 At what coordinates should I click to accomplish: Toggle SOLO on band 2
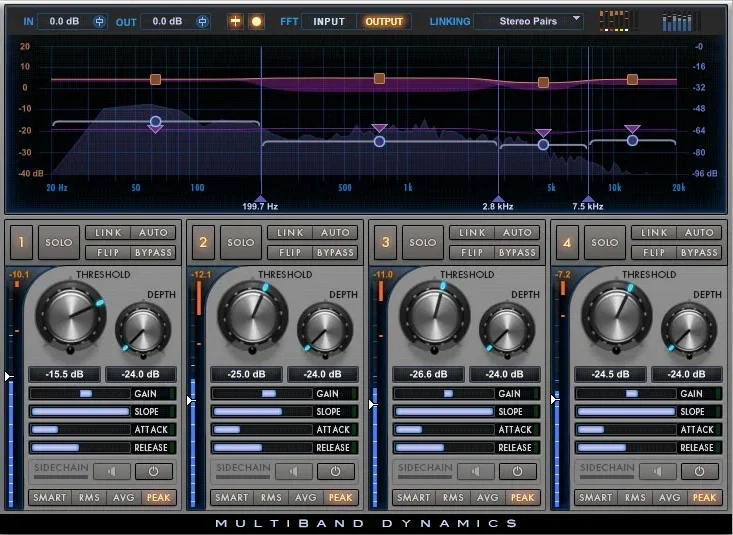coord(240,242)
